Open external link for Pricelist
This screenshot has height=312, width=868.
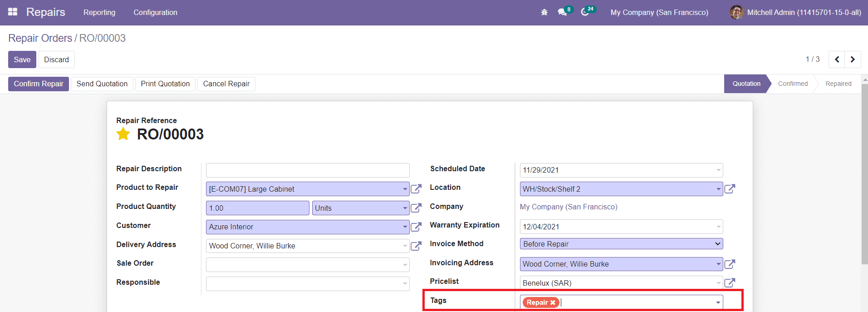730,283
